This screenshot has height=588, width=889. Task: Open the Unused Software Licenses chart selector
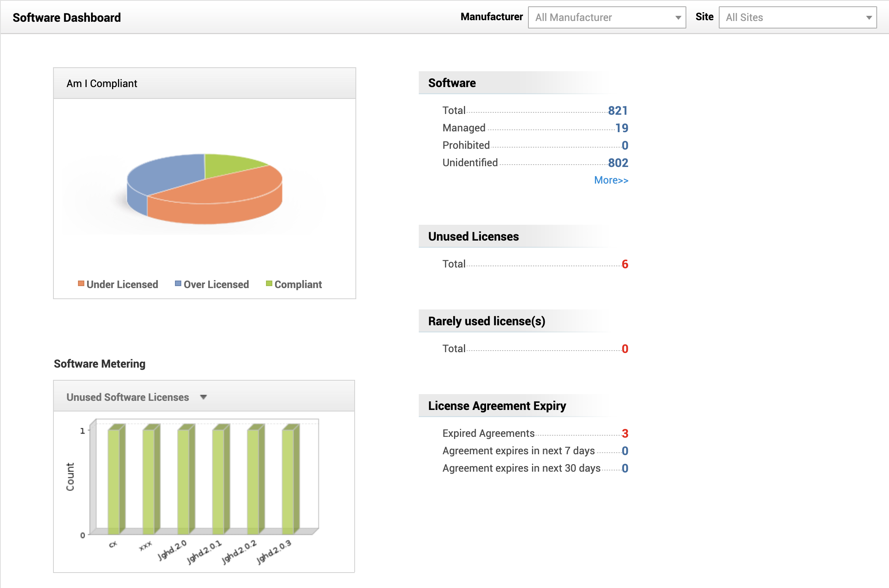[203, 397]
